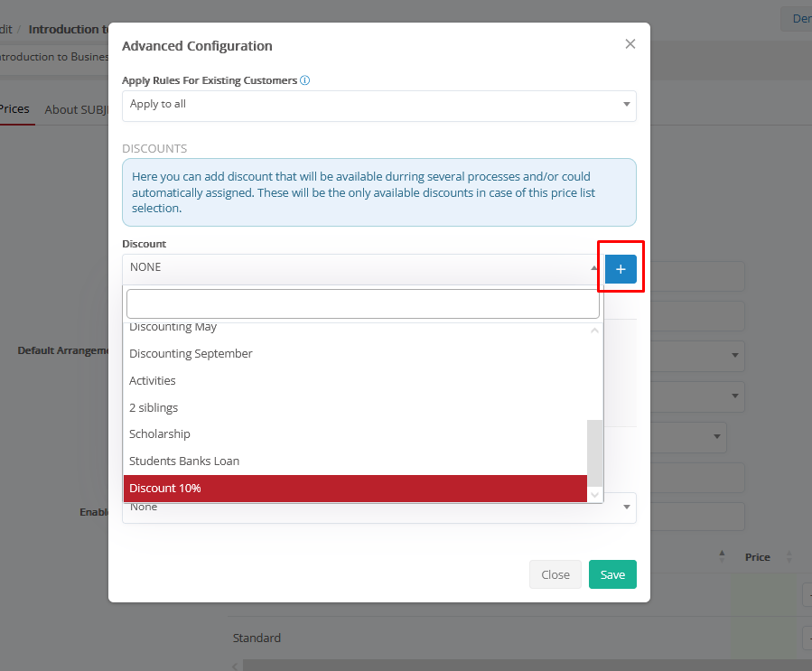Click the Close button in dialog footer
Viewport: 812px width, 671px height.
pos(555,575)
